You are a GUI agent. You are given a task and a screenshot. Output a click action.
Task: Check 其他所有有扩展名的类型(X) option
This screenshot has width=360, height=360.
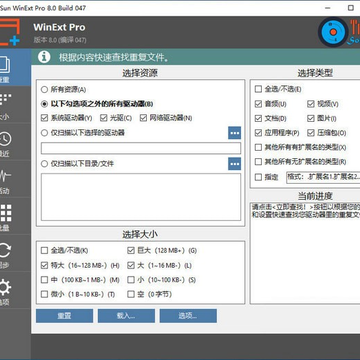(258, 147)
